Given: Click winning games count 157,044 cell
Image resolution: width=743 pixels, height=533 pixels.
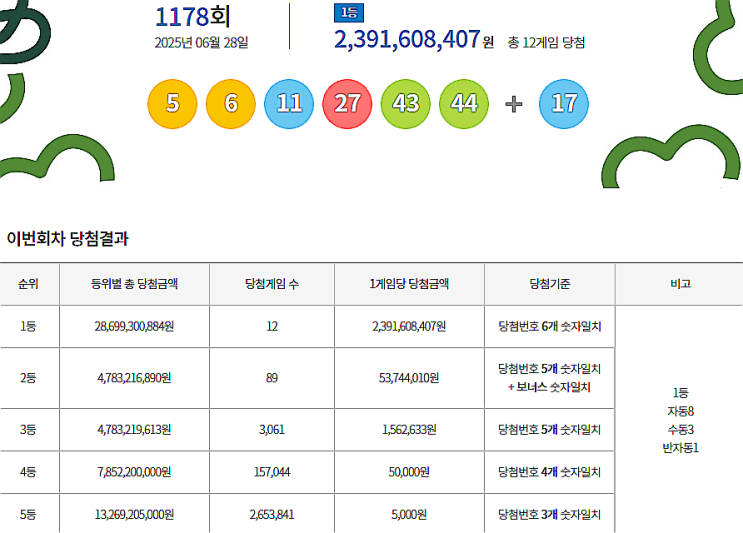Looking at the screenshot, I should (x=272, y=472).
